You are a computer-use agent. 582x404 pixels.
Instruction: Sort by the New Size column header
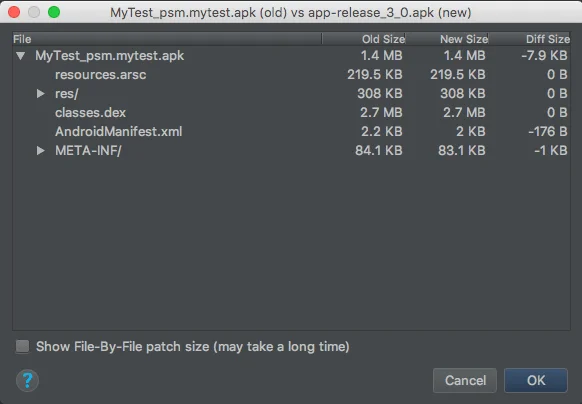point(447,39)
